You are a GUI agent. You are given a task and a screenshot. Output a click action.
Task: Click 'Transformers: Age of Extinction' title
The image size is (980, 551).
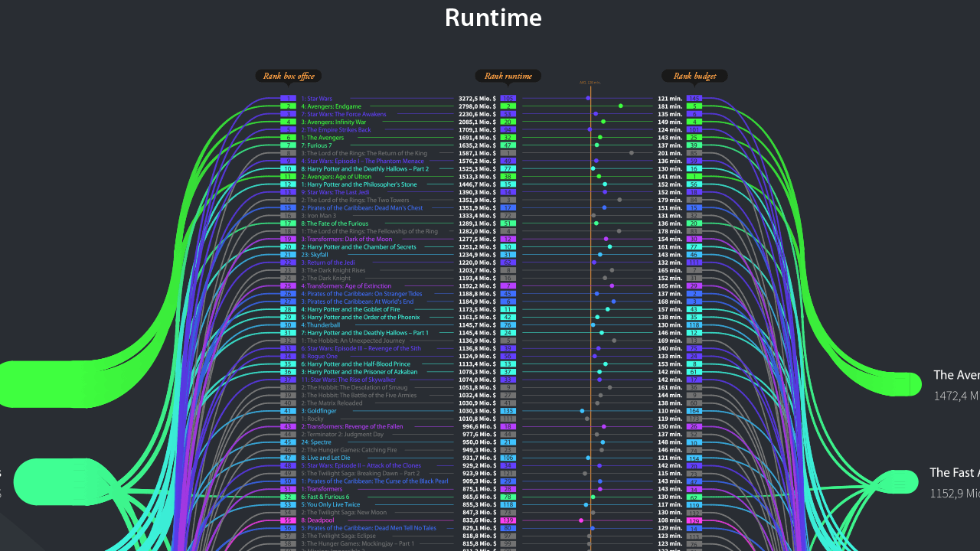pos(346,285)
